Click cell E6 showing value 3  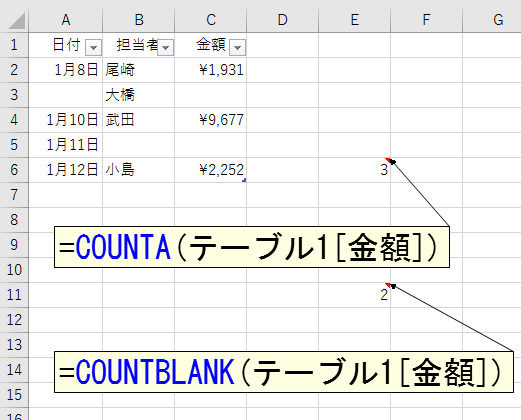[x=354, y=170]
